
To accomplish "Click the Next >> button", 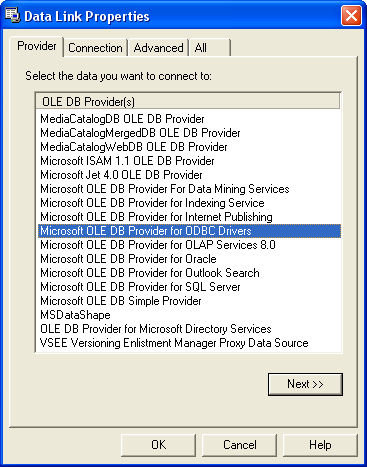I will click(305, 384).
